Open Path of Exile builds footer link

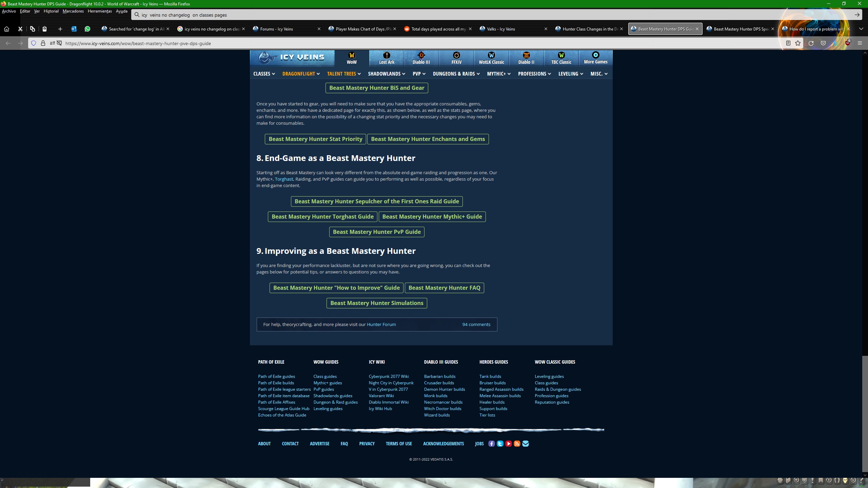point(276,383)
